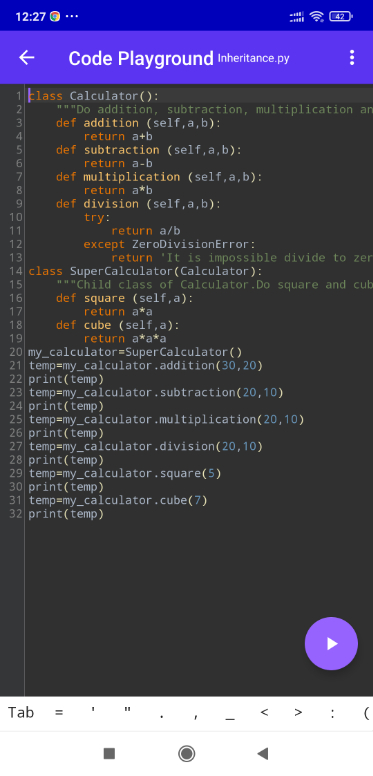Click the Inheritance.py file name
The width and height of the screenshot is (373, 776).
pyautogui.click(x=253, y=58)
